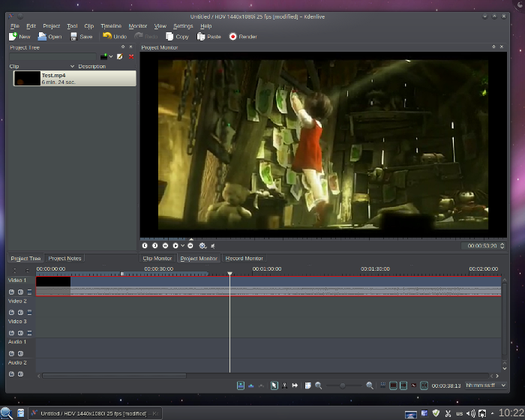The width and height of the screenshot is (525, 420).
Task: Open the monitor configuration gear icon
Action: [x=202, y=246]
